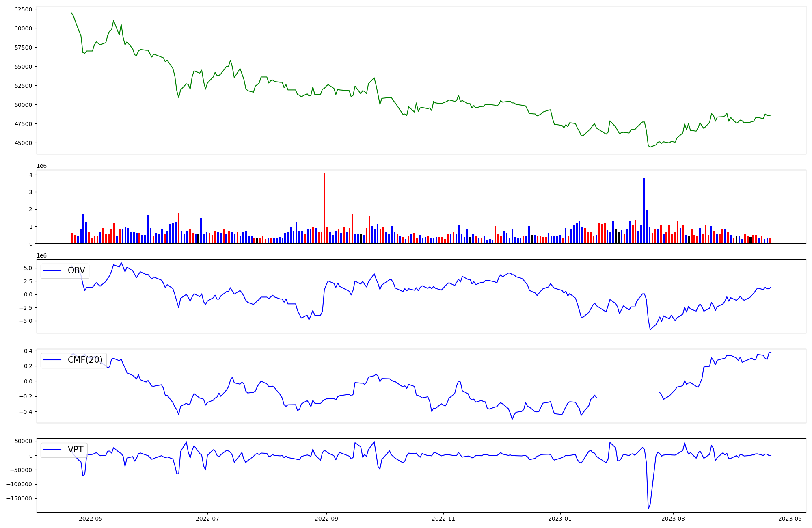The width and height of the screenshot is (812, 528).
Task: Click the 2022-11 x-axis date label
Action: point(443,519)
